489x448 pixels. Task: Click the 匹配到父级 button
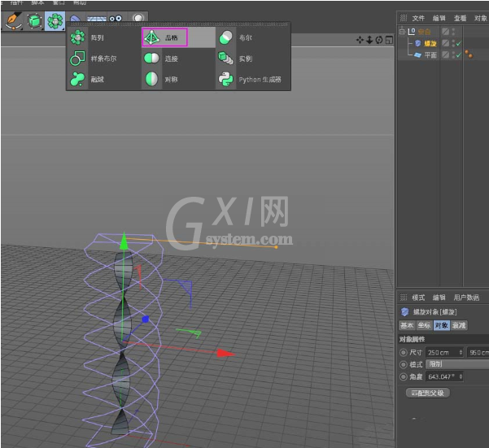[x=427, y=393]
